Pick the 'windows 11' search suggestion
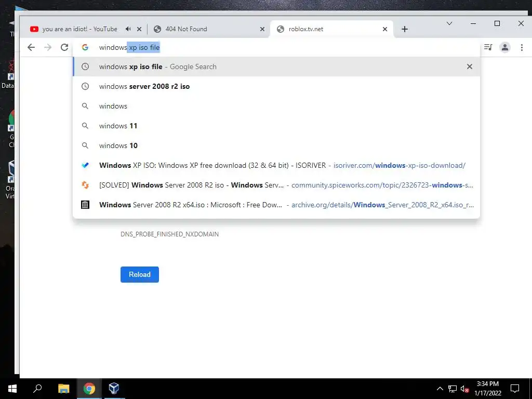 pyautogui.click(x=276, y=126)
